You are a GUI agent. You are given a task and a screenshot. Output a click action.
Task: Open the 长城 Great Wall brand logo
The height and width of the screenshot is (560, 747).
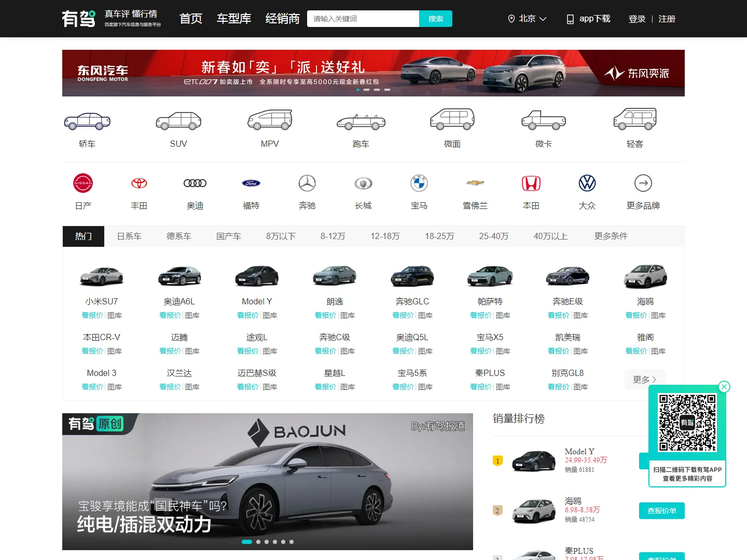(x=363, y=183)
